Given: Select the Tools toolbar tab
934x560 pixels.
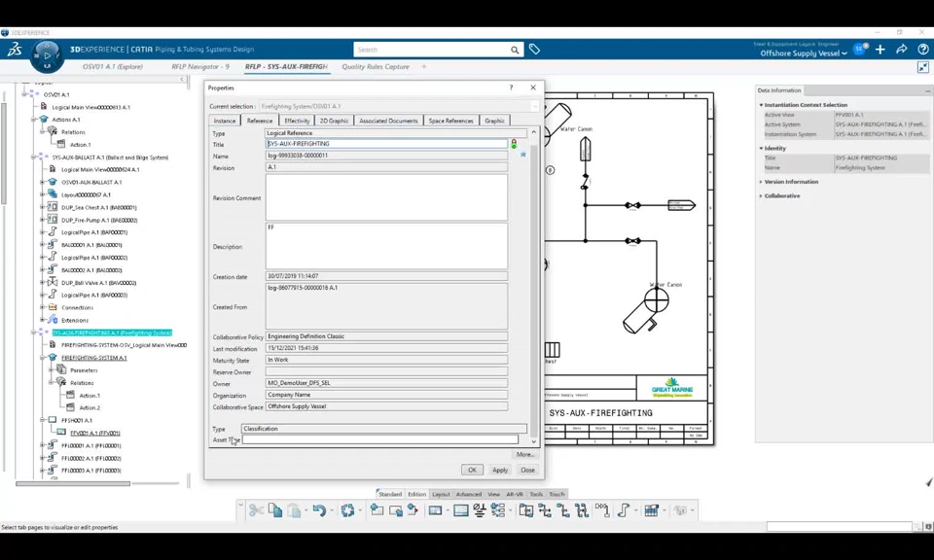Looking at the screenshot, I should pos(536,494).
